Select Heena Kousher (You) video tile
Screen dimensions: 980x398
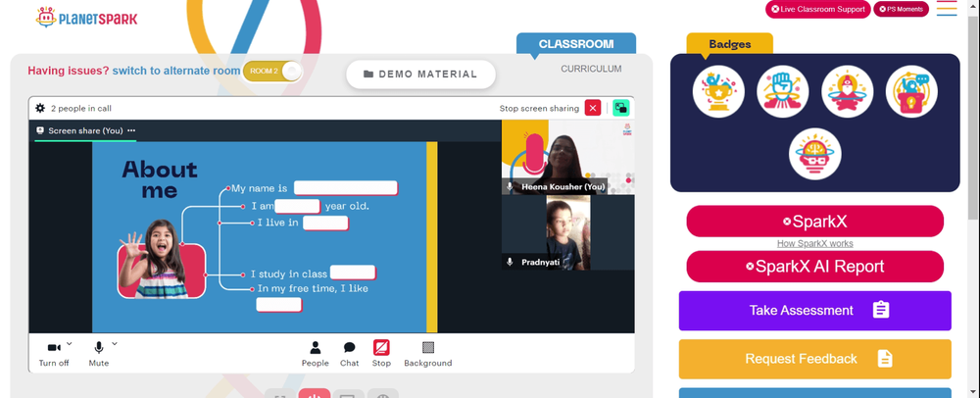click(567, 157)
